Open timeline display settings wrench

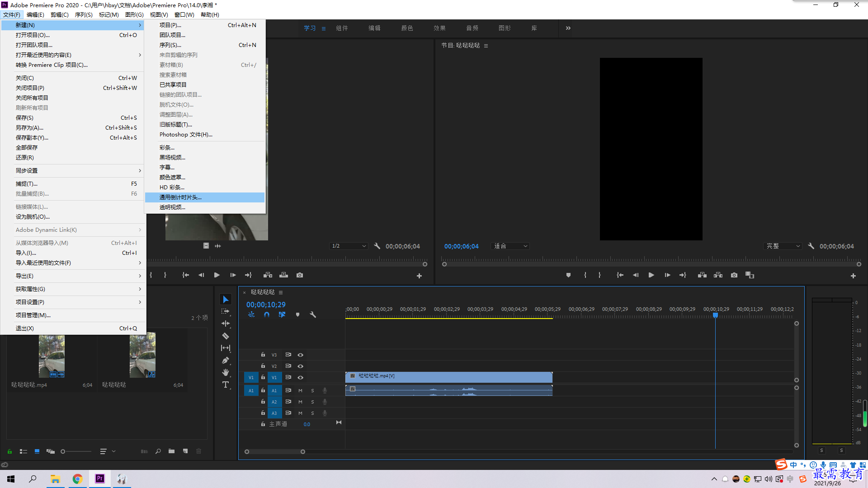click(x=313, y=314)
